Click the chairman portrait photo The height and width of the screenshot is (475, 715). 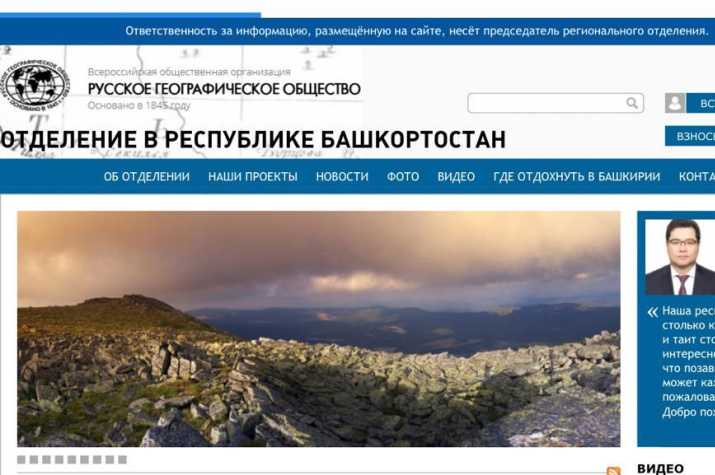(680, 257)
